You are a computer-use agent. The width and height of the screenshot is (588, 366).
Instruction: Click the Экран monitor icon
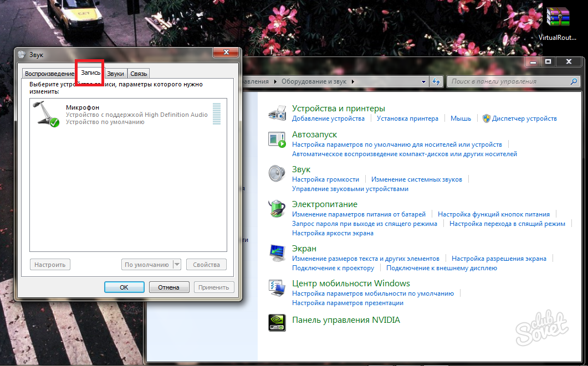[x=277, y=253]
